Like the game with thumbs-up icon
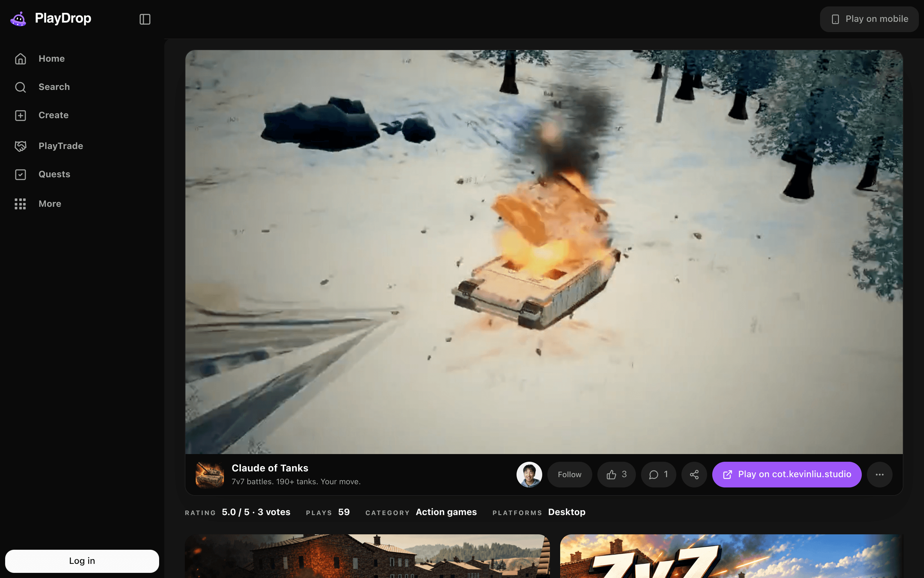 616,474
